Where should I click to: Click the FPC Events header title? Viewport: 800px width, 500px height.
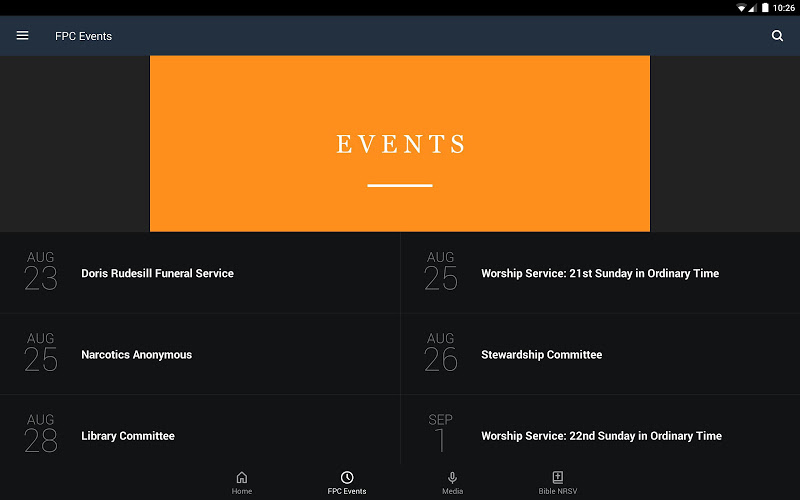coord(84,36)
